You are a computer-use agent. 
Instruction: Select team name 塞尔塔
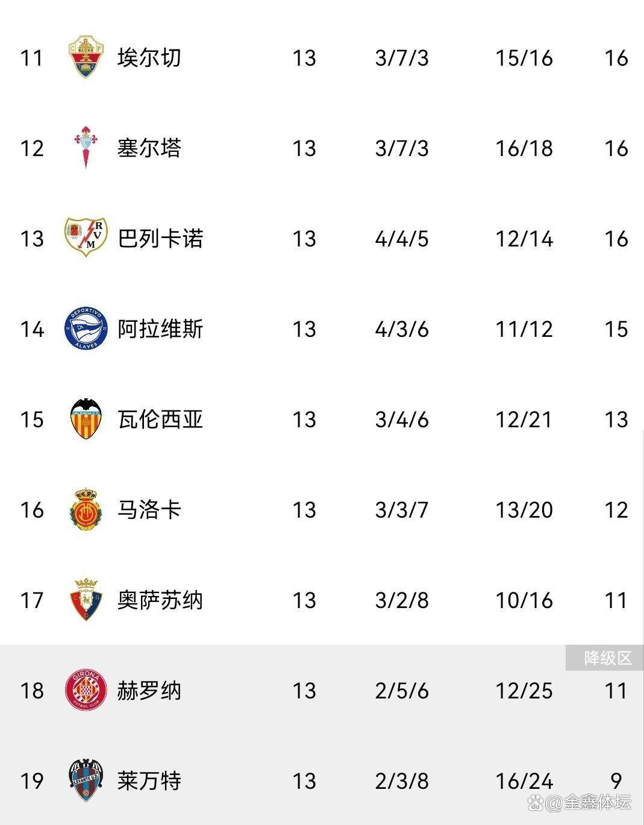149,148
